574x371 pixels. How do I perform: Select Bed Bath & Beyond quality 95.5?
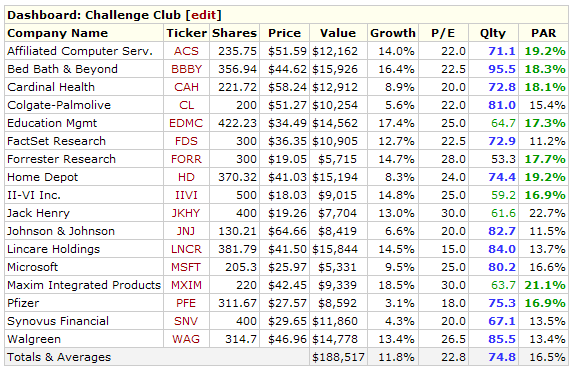click(502, 69)
